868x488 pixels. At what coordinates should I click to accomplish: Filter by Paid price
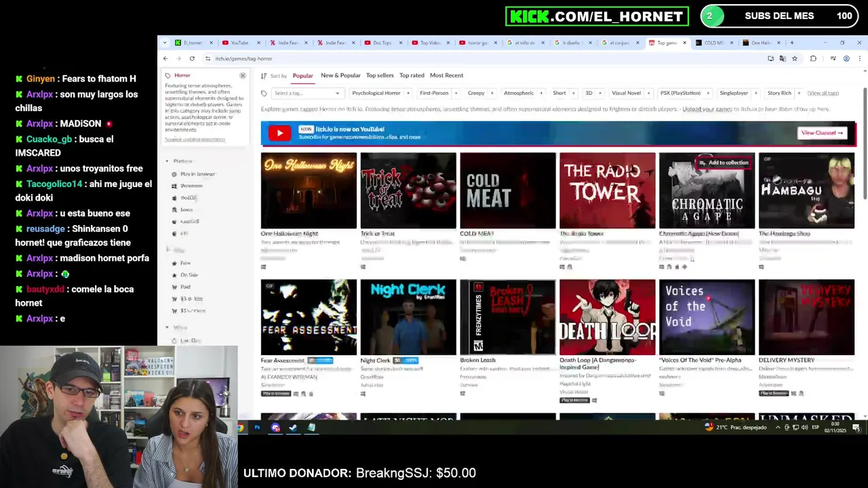[185, 287]
